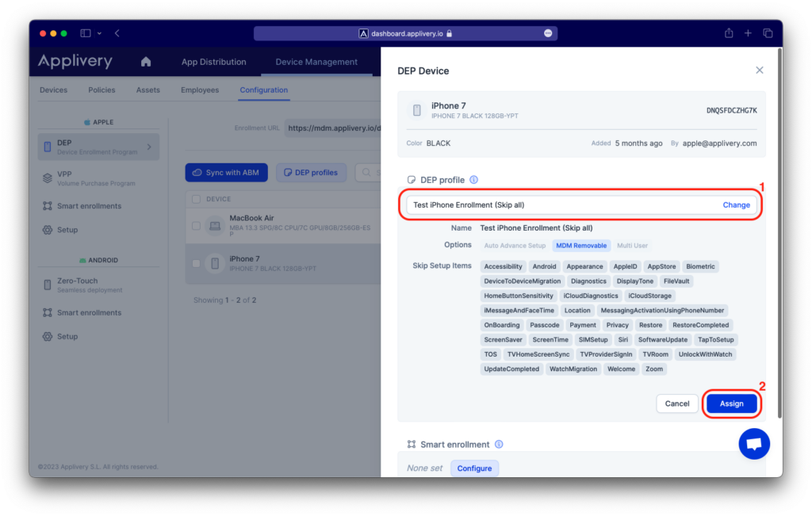Click the DEP phone icon in sidebar
This screenshot has width=812, height=516.
point(47,147)
